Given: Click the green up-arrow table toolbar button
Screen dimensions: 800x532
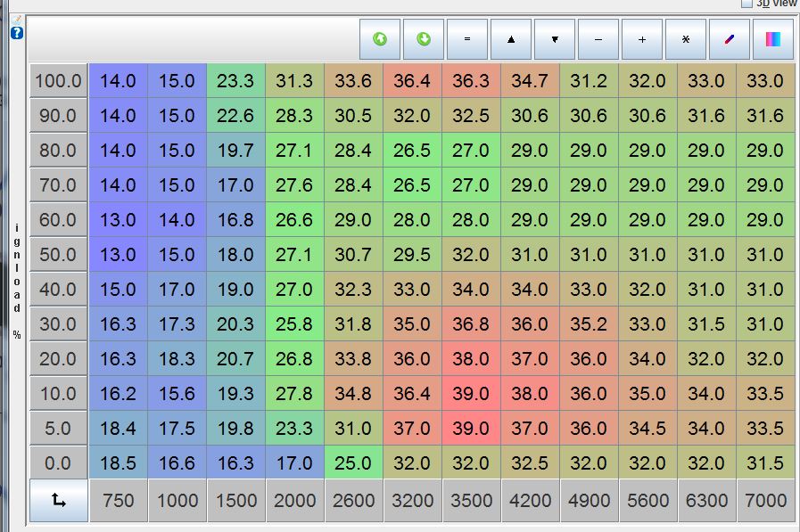Looking at the screenshot, I should [381, 39].
